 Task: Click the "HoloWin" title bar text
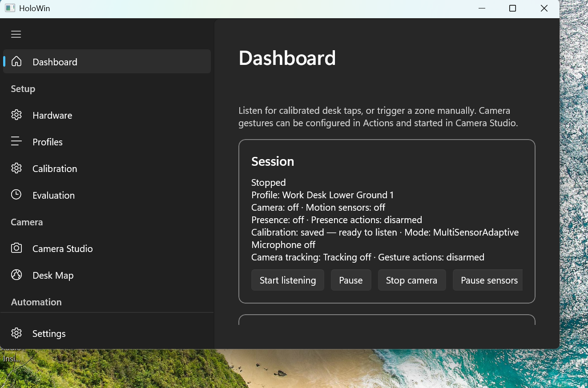coord(35,8)
